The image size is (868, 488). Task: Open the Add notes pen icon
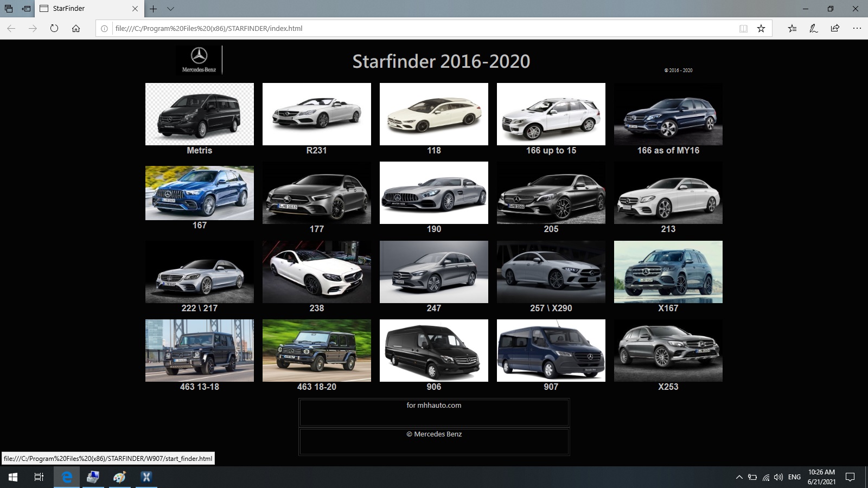pyautogui.click(x=814, y=28)
